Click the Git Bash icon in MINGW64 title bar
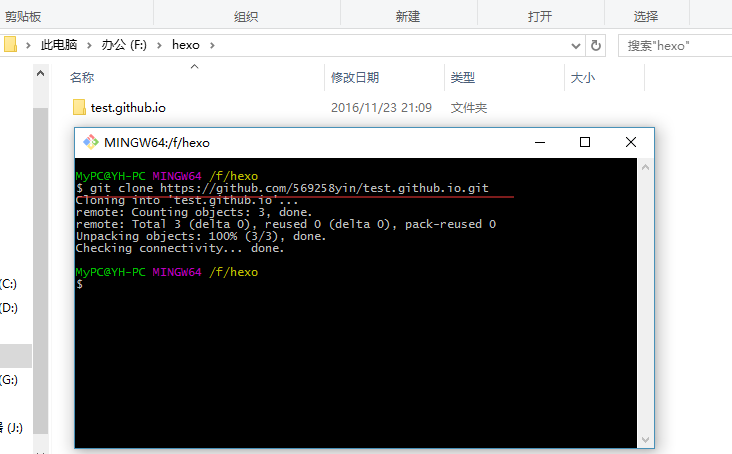 pos(91,142)
